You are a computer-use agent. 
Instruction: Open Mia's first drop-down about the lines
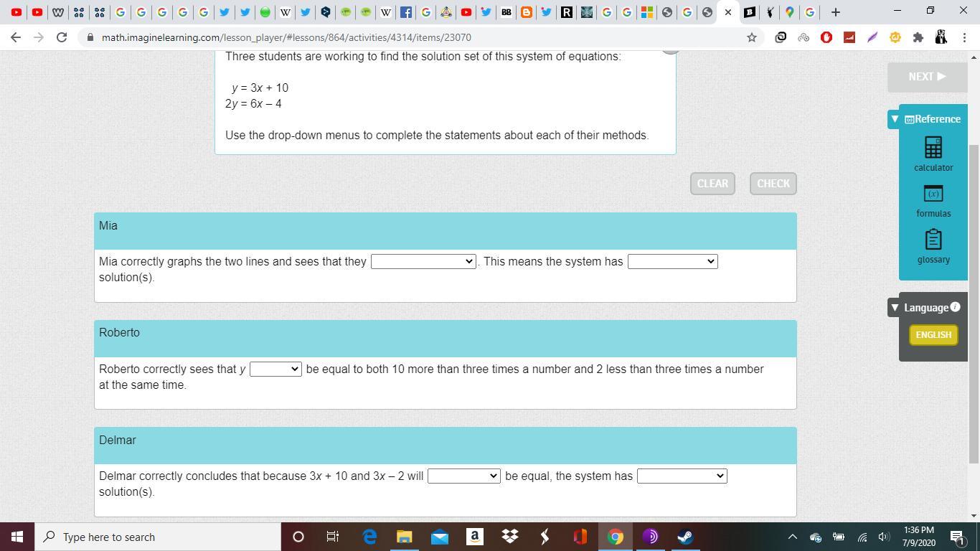coord(423,261)
